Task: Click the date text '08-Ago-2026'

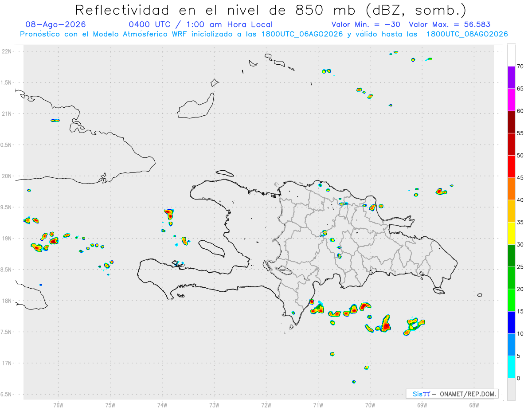Action: pyautogui.click(x=56, y=24)
